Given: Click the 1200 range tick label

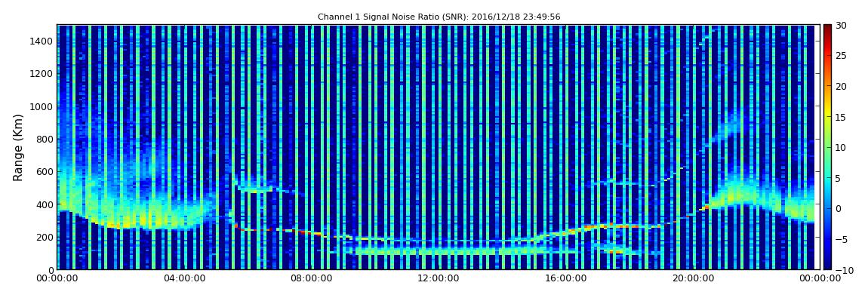Looking at the screenshot, I should click(x=42, y=74).
